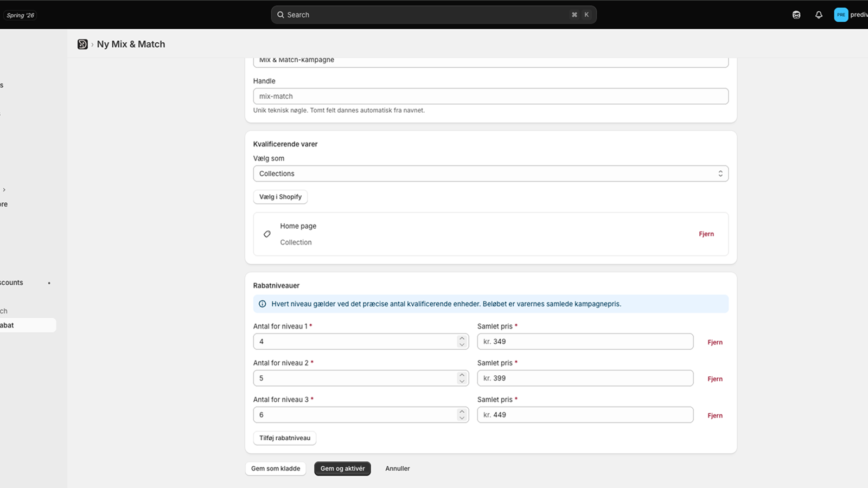
Task: Decrease the Antal for niveau 2 value
Action: [462, 382]
